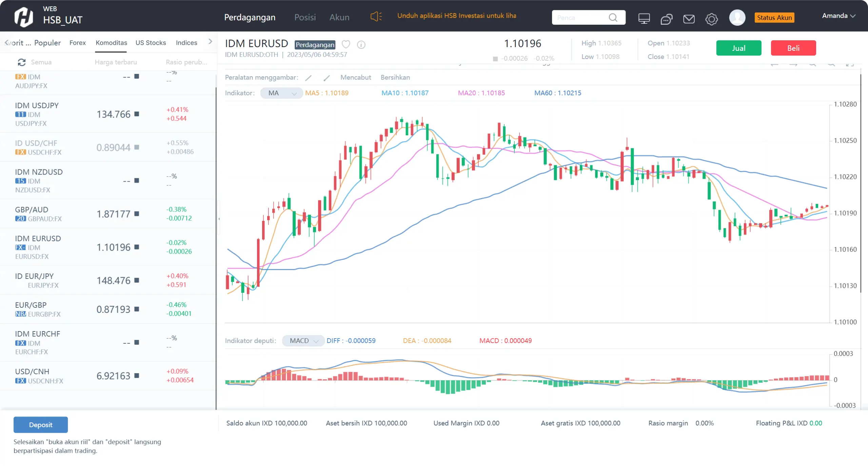
Task: Open the MACD sub-indicator dropdown
Action: 303,341
